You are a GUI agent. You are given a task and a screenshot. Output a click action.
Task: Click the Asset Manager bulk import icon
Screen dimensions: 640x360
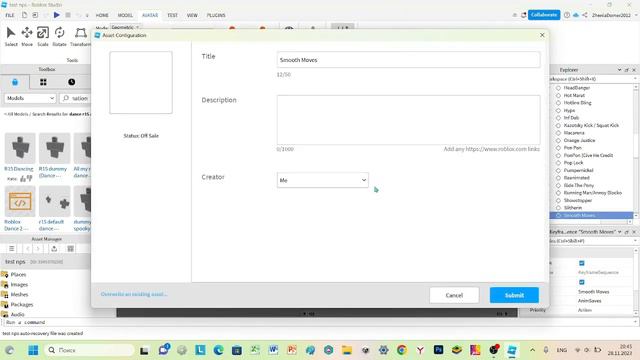54,249
